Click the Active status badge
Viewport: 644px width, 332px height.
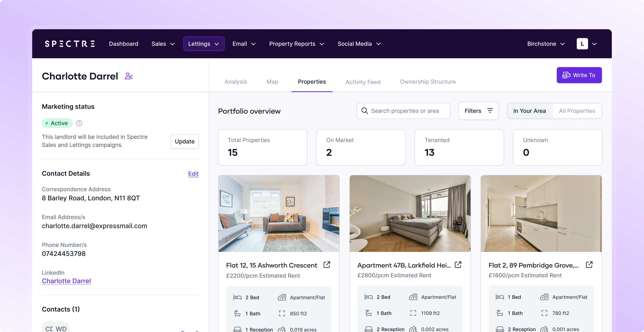click(x=57, y=123)
